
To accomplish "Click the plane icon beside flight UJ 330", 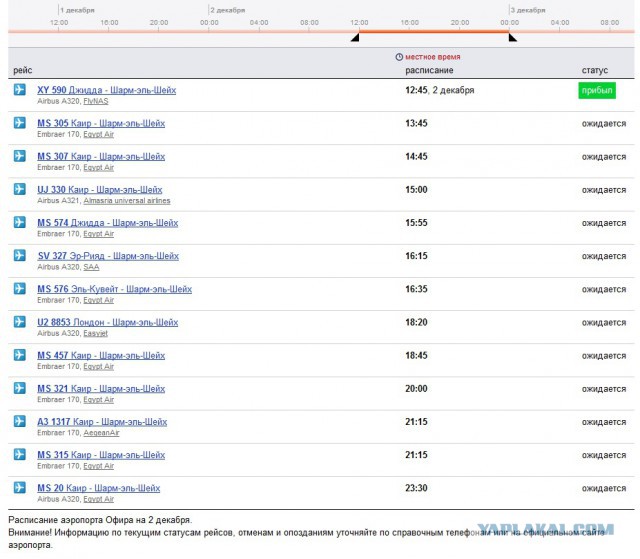I will [19, 189].
